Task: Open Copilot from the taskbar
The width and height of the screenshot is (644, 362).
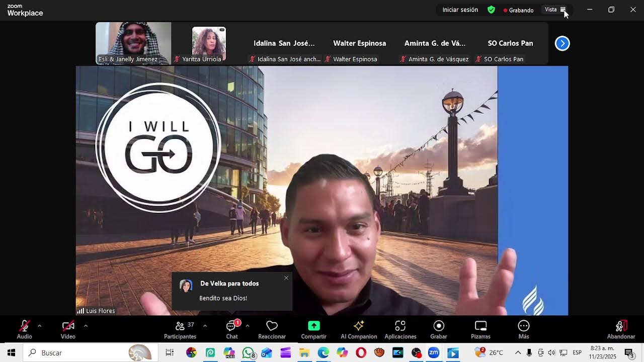Action: pos(342,353)
